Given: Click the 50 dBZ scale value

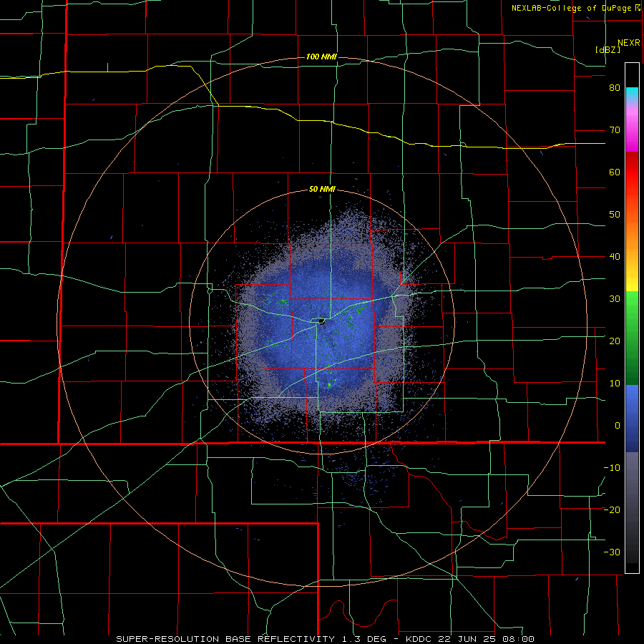Looking at the screenshot, I should coord(615,215).
